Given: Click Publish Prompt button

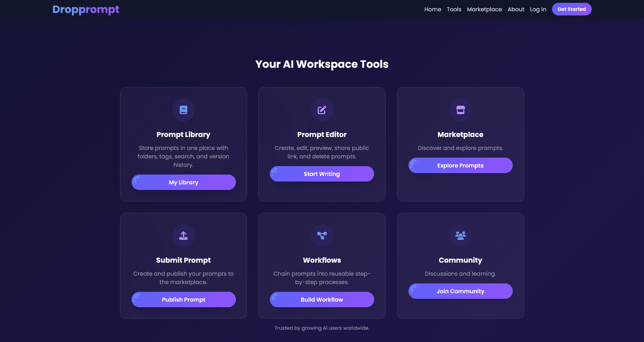Looking at the screenshot, I should (183, 299).
